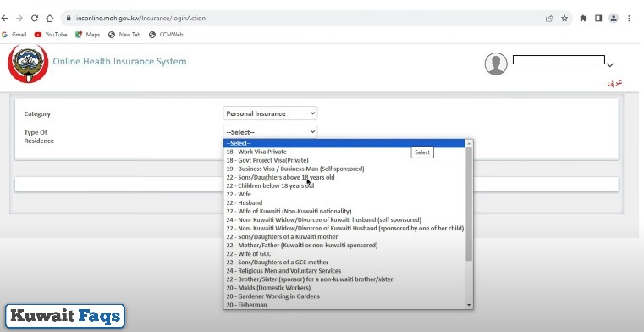Select 24 - Religious Men and Voluntary Services

[344, 271]
